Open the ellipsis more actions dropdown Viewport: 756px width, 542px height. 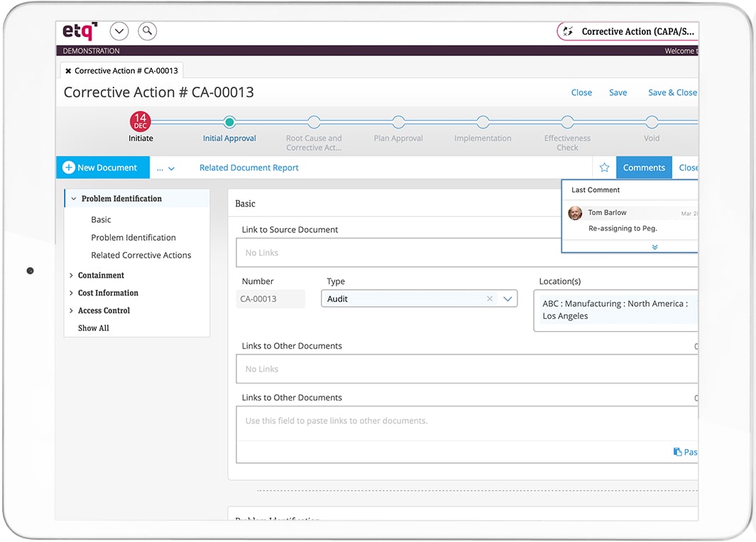tap(165, 168)
